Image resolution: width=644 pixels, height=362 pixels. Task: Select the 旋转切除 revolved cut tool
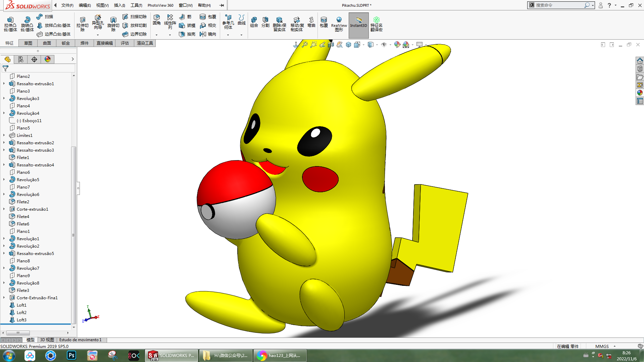pyautogui.click(x=113, y=24)
